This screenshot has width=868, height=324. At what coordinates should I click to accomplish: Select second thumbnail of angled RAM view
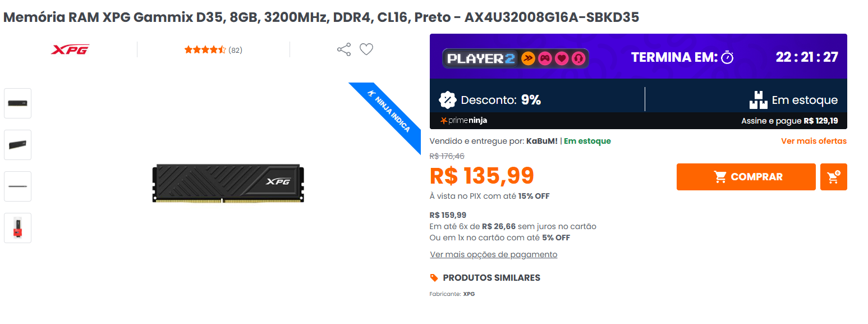tap(18, 145)
